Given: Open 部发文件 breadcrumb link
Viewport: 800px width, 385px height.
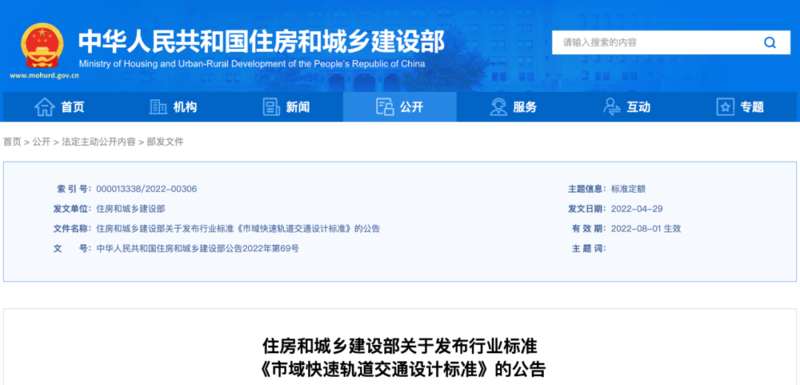Looking at the screenshot, I should click(165, 142).
